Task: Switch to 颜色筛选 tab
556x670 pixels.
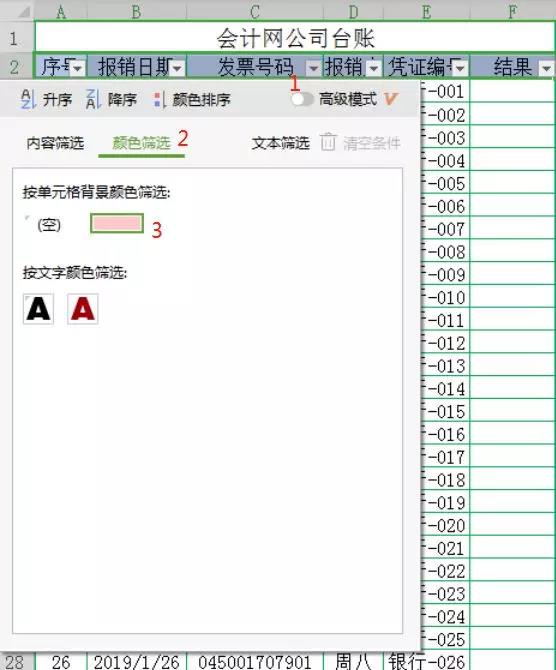Action: point(141,143)
